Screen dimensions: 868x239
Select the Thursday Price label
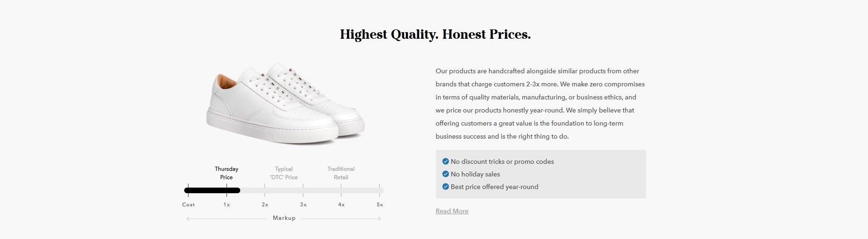227,173
